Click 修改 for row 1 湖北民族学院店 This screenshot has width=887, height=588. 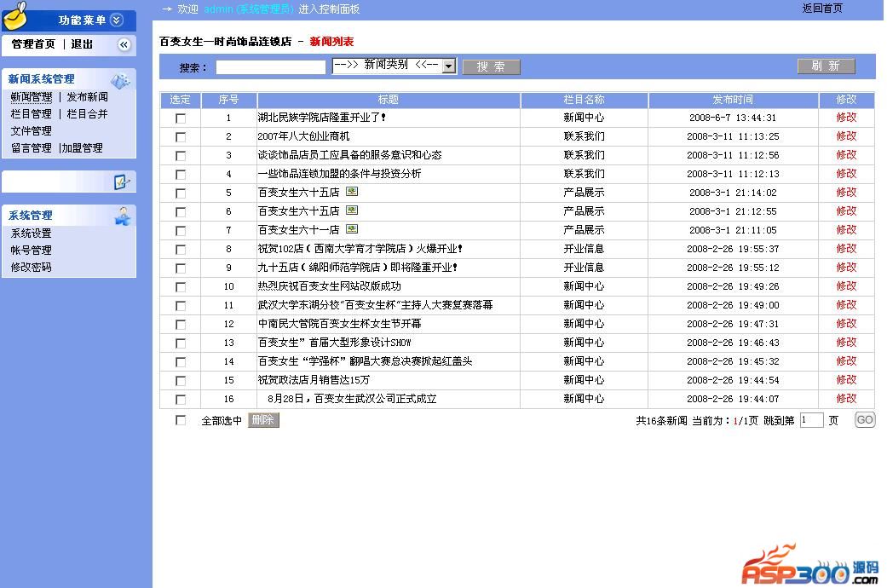[x=846, y=118]
